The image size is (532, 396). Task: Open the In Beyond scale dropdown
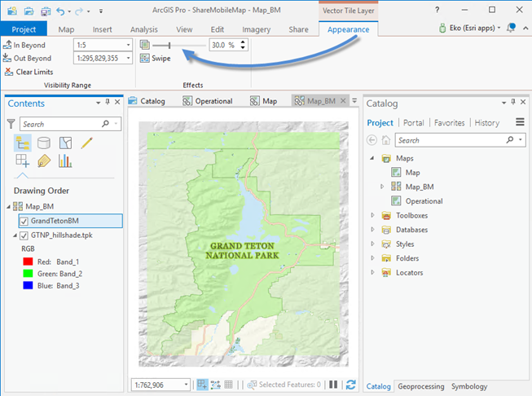click(128, 45)
